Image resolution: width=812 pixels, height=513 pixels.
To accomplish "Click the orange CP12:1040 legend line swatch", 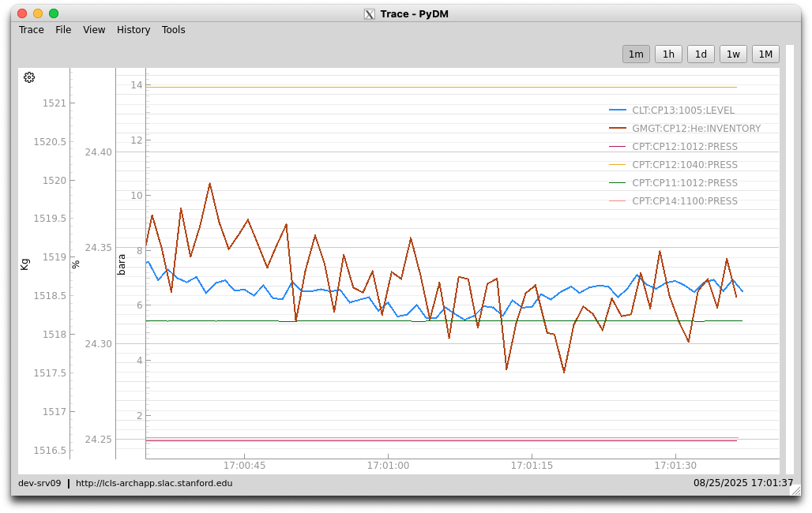I will (x=618, y=164).
